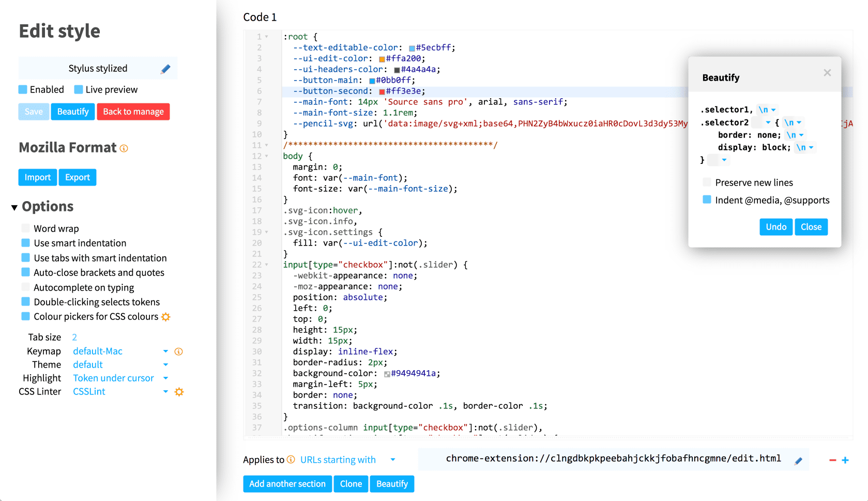Collapse the Options section
Image resolution: width=868 pixels, height=501 pixels.
(x=14, y=206)
